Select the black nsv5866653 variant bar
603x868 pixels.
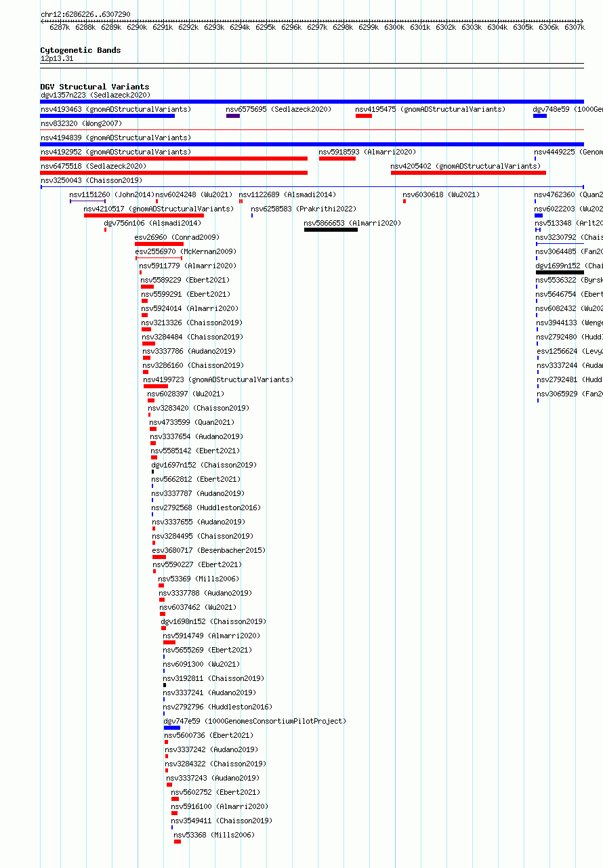pos(331,230)
